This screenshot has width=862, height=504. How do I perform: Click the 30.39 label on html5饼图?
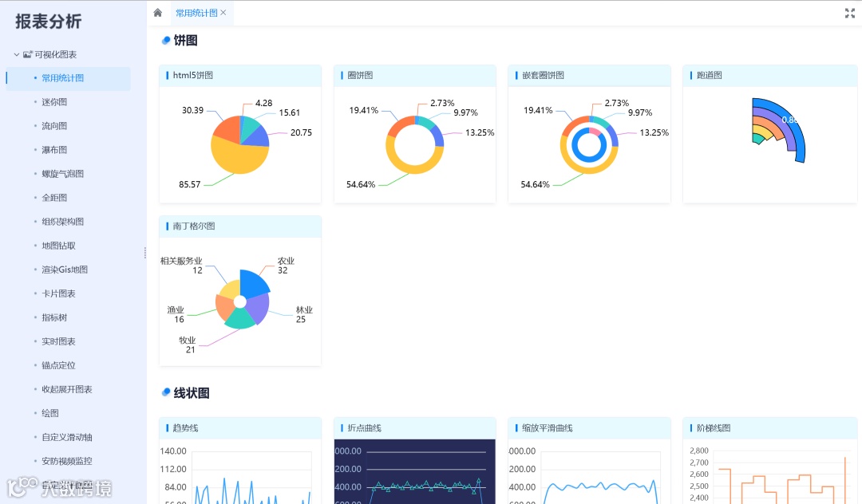point(193,110)
